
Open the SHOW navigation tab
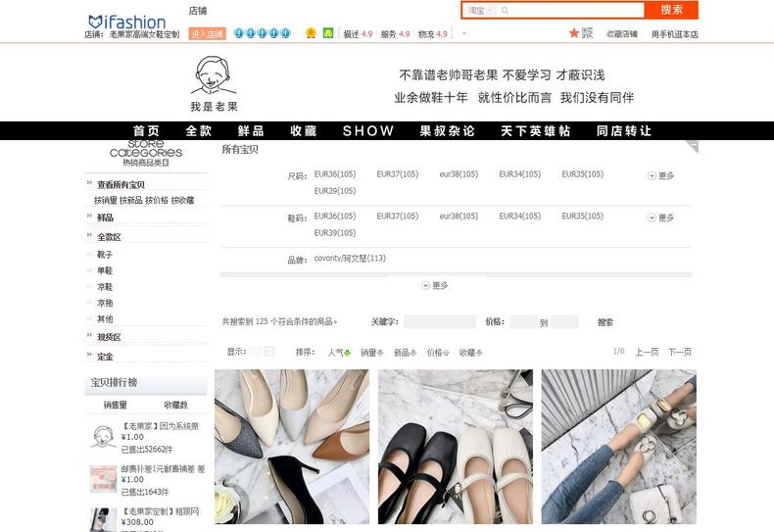pyautogui.click(x=368, y=131)
